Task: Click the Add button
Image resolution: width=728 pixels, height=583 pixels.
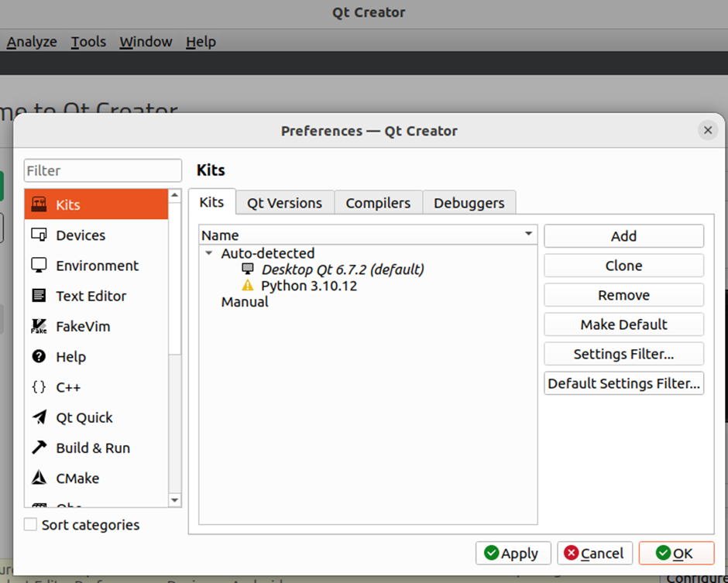Action: (623, 236)
